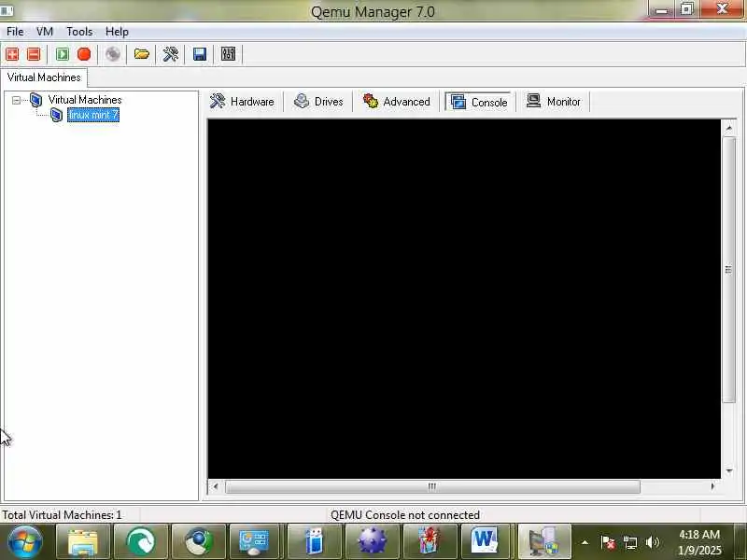Click the volume speaker tray icon
The image size is (747, 560).
(x=652, y=542)
